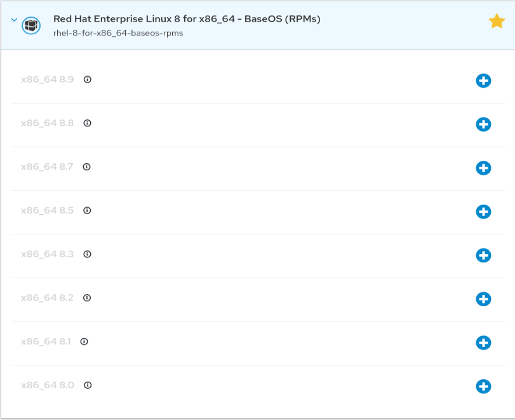Image resolution: width=515 pixels, height=420 pixels.
Task: Open info icon next to x86_64 8.3
Action: [x=88, y=254]
